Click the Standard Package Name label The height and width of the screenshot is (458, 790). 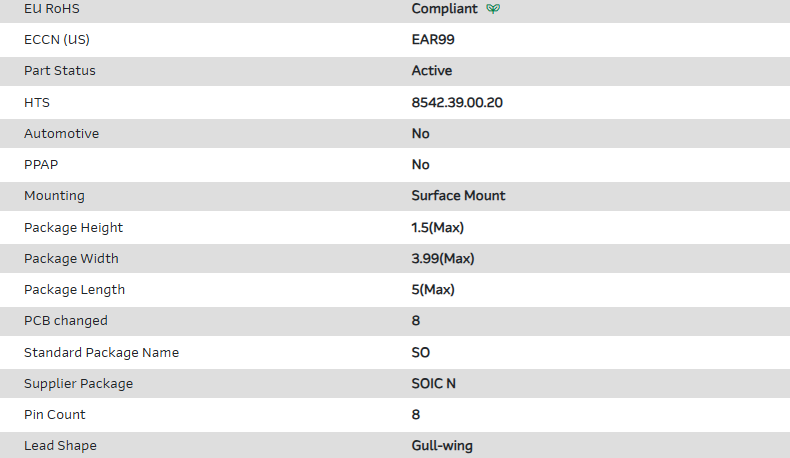tap(102, 352)
